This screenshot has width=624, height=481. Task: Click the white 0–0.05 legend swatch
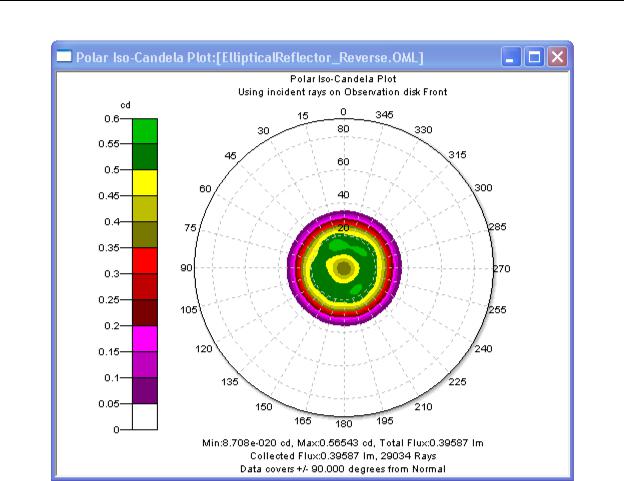point(145,417)
